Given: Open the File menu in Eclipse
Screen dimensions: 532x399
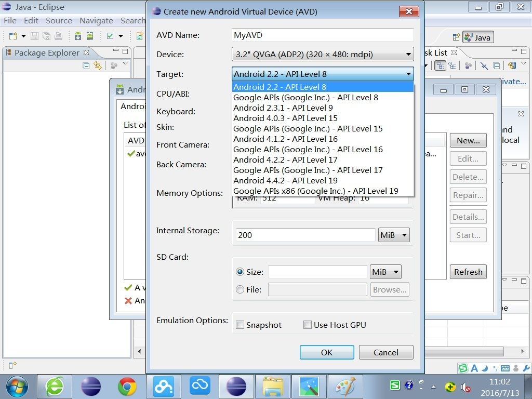Looking at the screenshot, I should (x=10, y=21).
